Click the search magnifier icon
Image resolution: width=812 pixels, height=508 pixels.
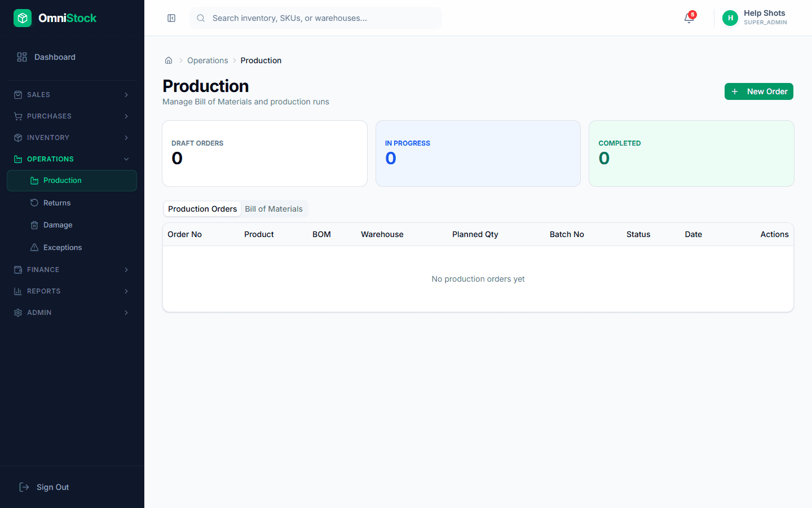[201, 18]
